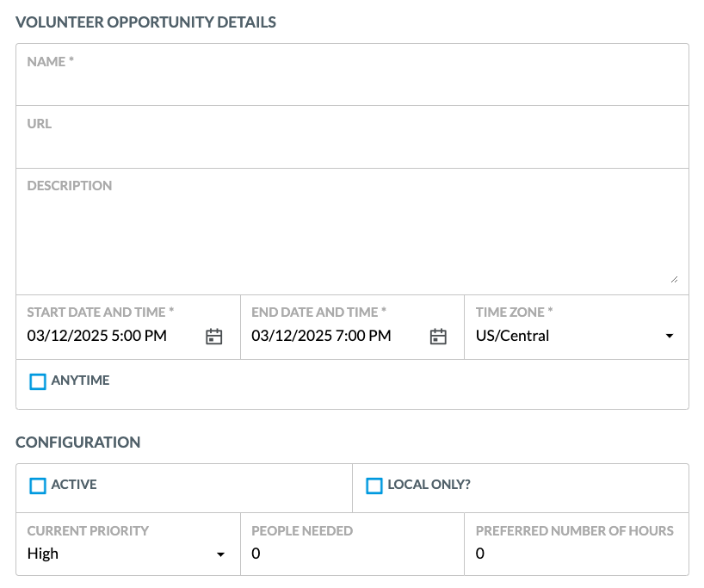Enable the Anytime checkbox
Image resolution: width=704 pixels, height=588 pixels.
[x=38, y=382]
